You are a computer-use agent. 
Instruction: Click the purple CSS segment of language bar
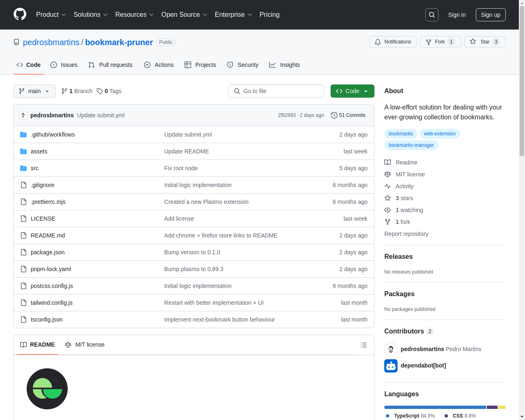tap(492, 407)
